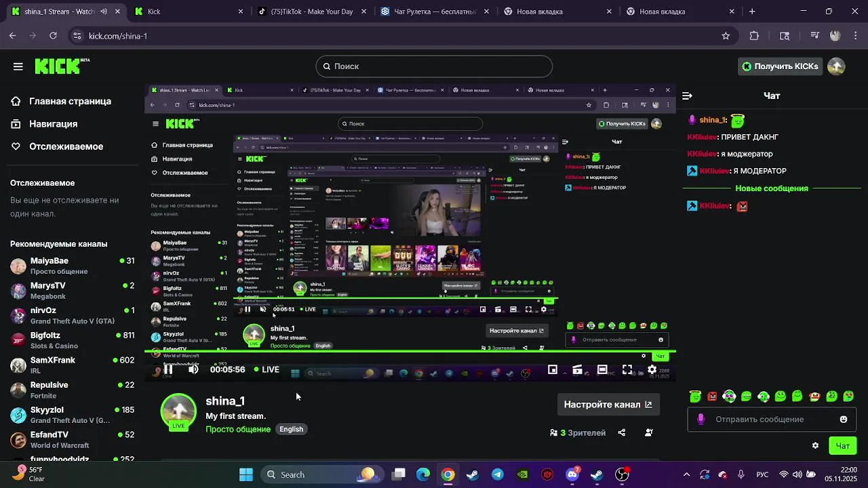
Task: Pick the halo emote in quick emotes row
Action: click(x=695, y=396)
